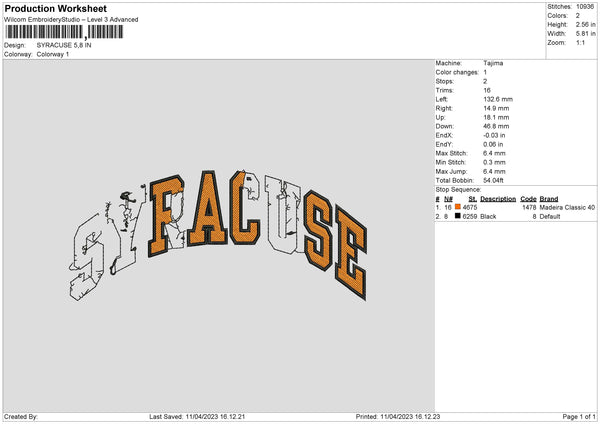The width and height of the screenshot is (600, 424).
Task: Click the Down value 46.8 mm
Action: click(496, 126)
